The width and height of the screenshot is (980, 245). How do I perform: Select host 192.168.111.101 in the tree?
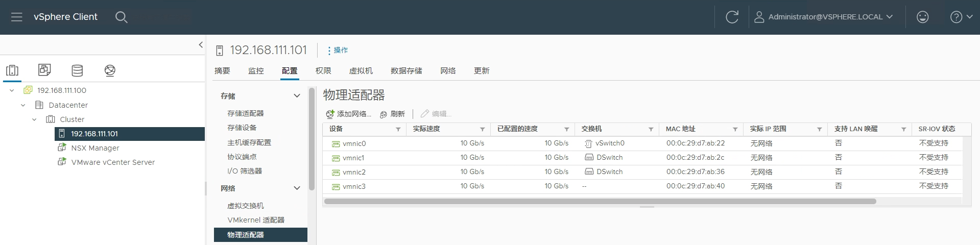130,134
